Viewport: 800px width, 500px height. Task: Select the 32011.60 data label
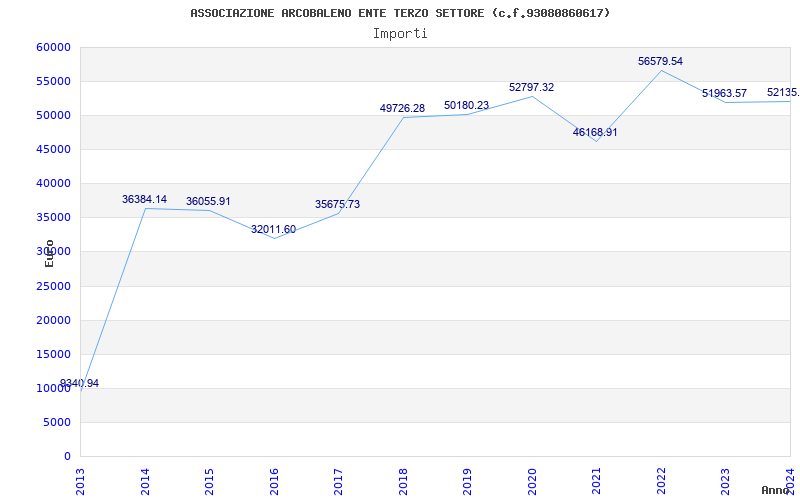coord(273,230)
